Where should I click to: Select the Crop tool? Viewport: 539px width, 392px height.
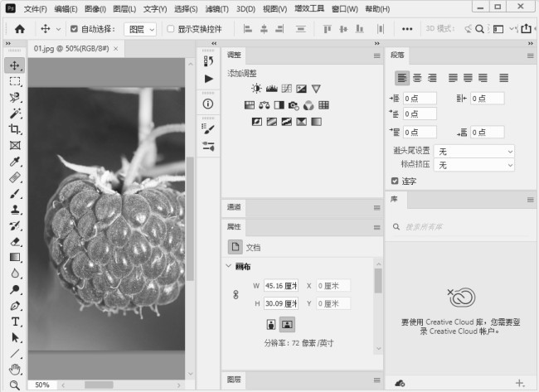14,129
